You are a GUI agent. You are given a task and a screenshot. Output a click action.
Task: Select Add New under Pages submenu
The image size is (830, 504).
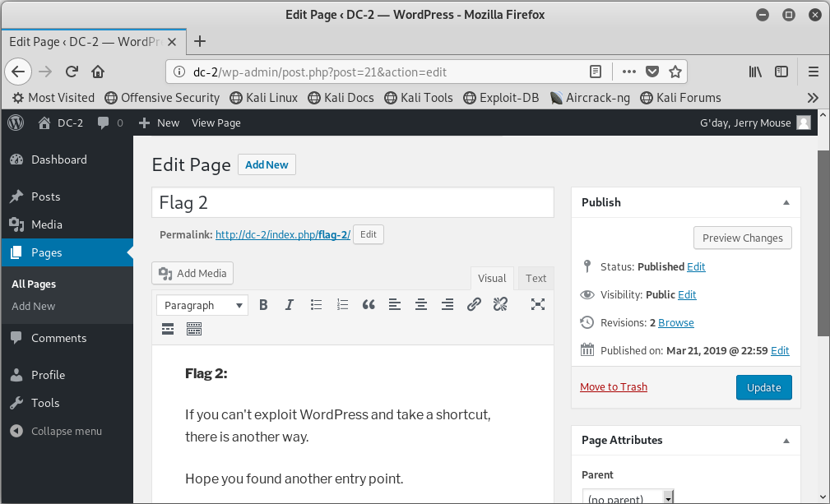[x=34, y=306]
